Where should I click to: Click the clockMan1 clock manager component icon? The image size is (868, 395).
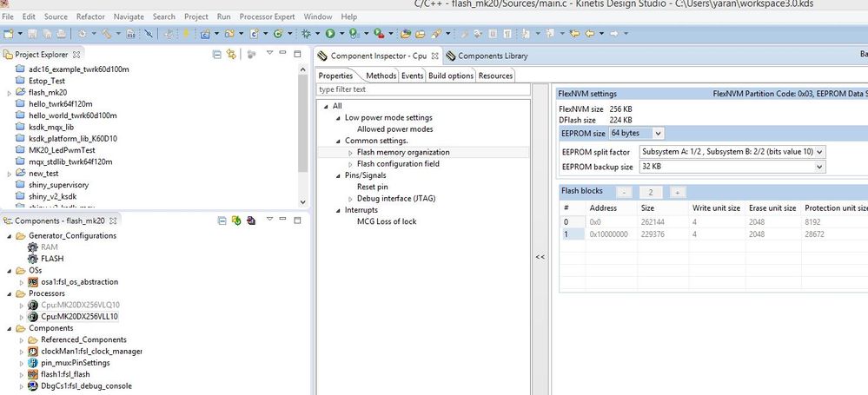click(33, 352)
